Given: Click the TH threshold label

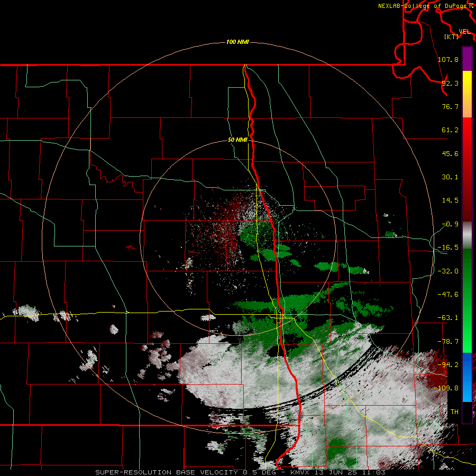Looking at the screenshot, I should [x=454, y=412].
